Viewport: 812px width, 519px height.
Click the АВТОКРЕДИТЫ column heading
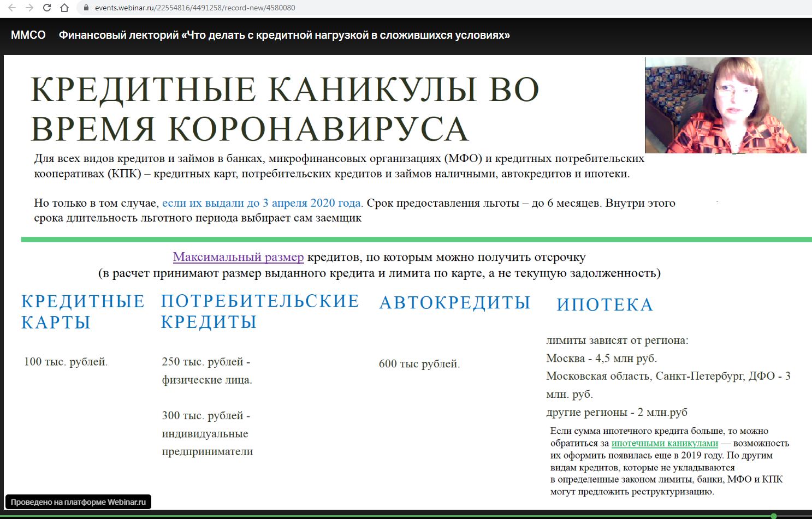point(455,302)
